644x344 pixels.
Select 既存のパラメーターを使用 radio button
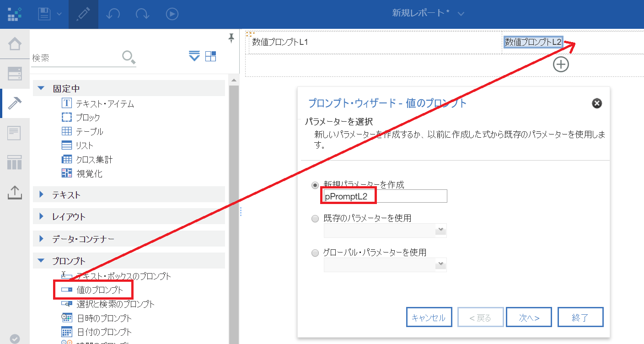pos(315,219)
